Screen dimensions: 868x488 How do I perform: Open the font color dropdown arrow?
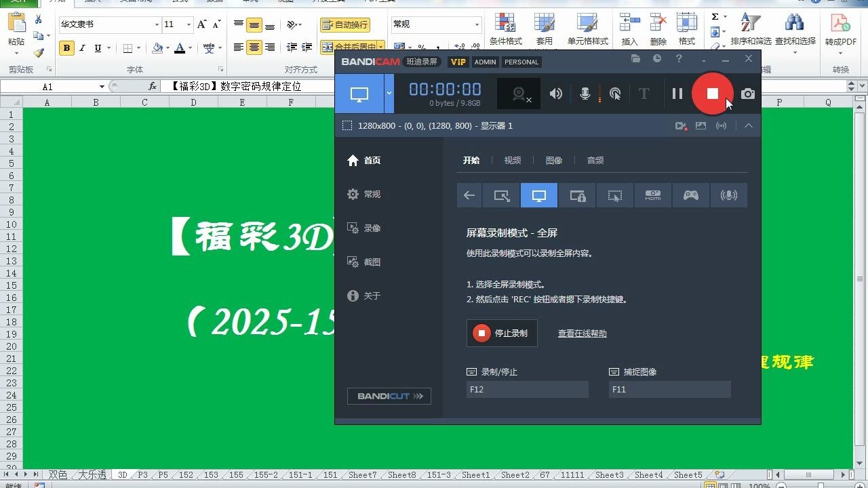[x=191, y=48]
